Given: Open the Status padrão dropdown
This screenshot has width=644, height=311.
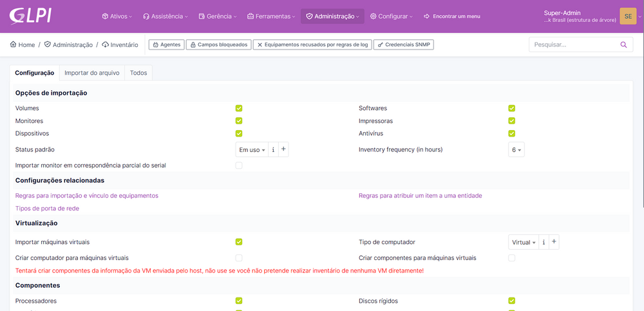Looking at the screenshot, I should (252, 149).
